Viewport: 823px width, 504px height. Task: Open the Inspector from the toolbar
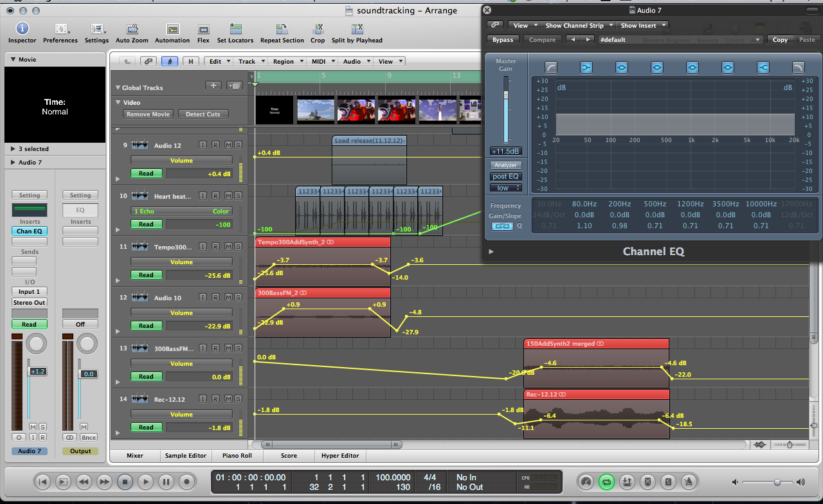(22, 30)
